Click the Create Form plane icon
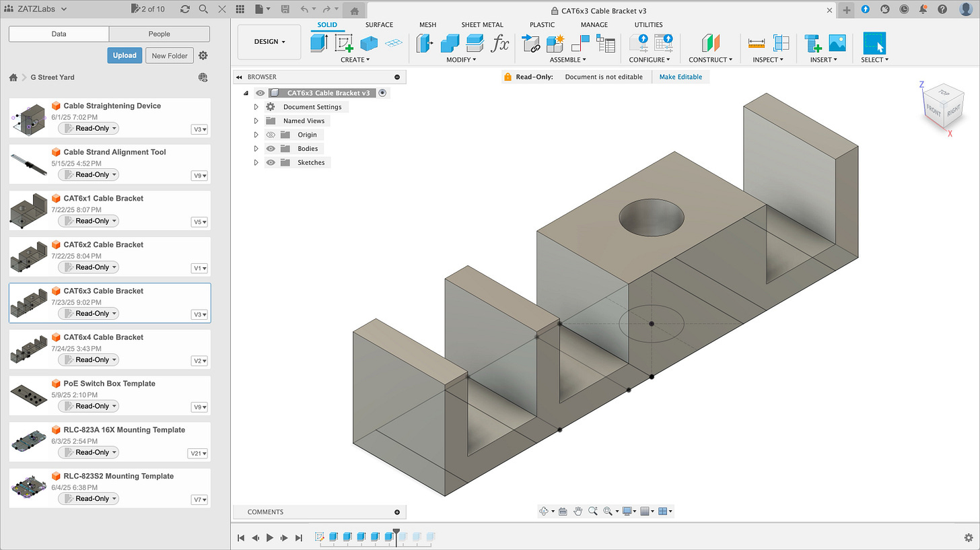This screenshot has height=550, width=980. coord(394,43)
